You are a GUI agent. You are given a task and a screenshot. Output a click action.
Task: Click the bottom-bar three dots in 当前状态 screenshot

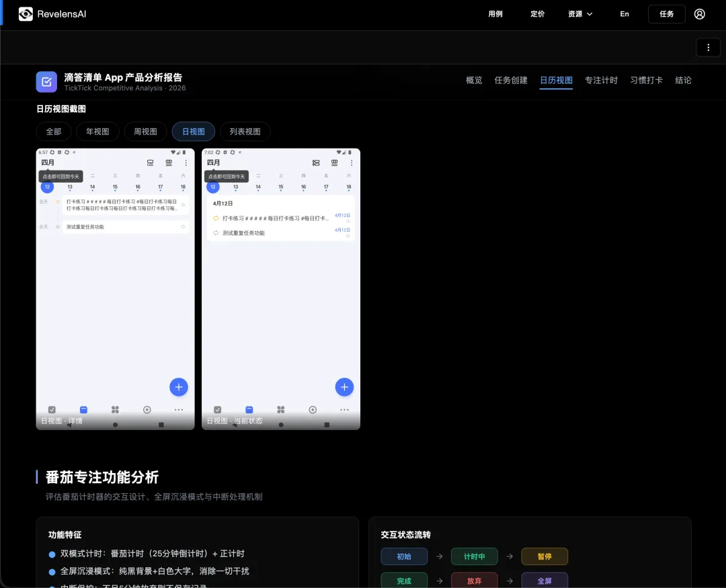click(x=344, y=410)
